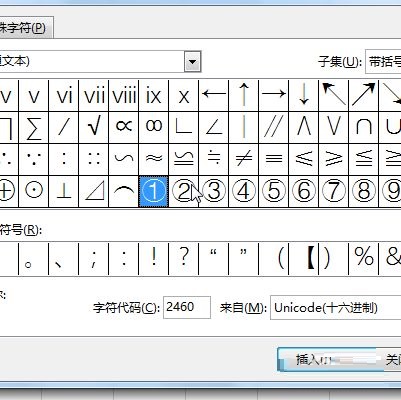Choose the intersection ∩ symbol
Screen dimensions: 401x400
click(364, 127)
